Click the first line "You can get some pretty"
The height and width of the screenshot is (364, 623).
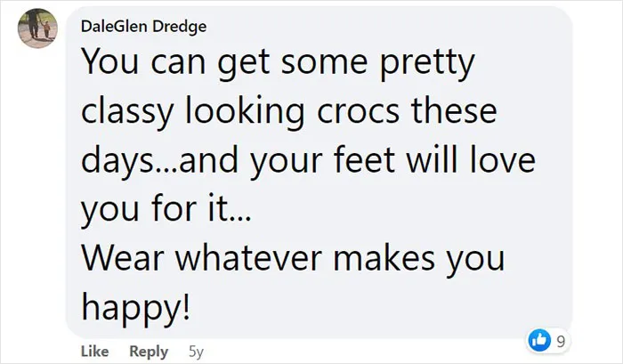point(278,63)
